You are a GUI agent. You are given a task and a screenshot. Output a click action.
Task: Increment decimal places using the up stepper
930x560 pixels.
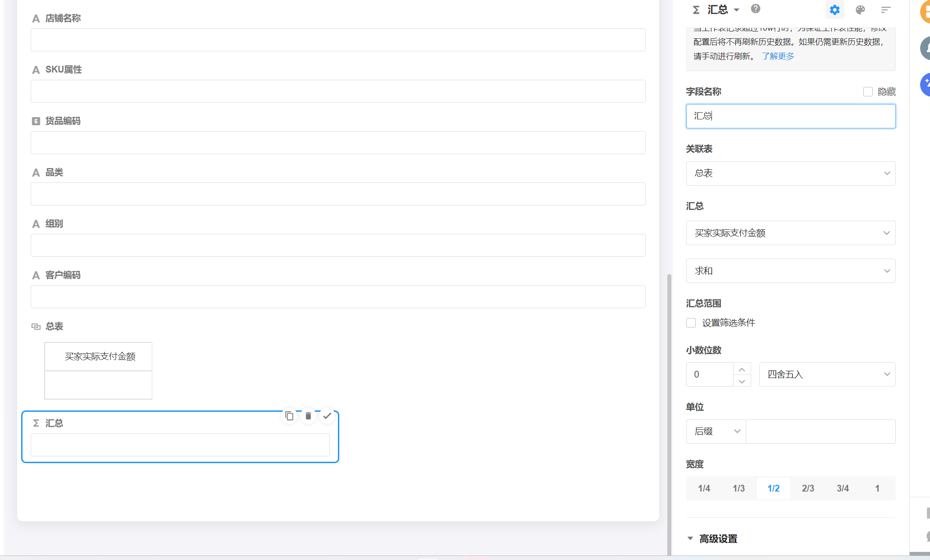[743, 369]
